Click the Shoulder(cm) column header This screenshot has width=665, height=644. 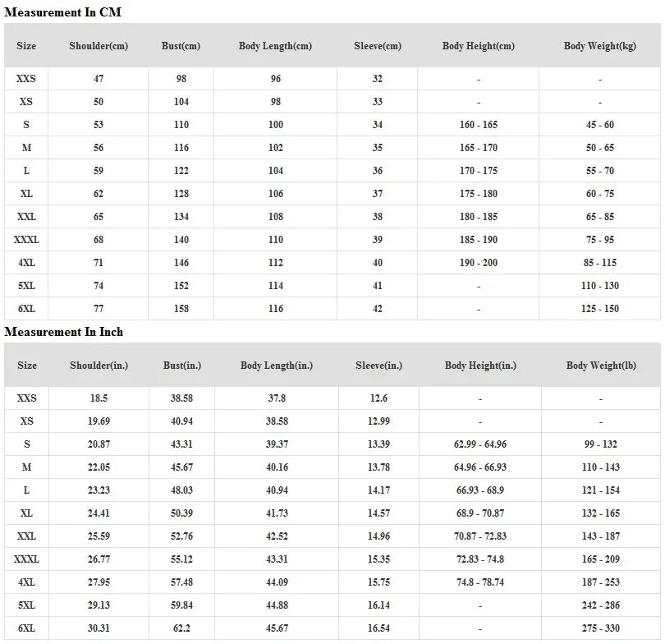[x=99, y=46]
